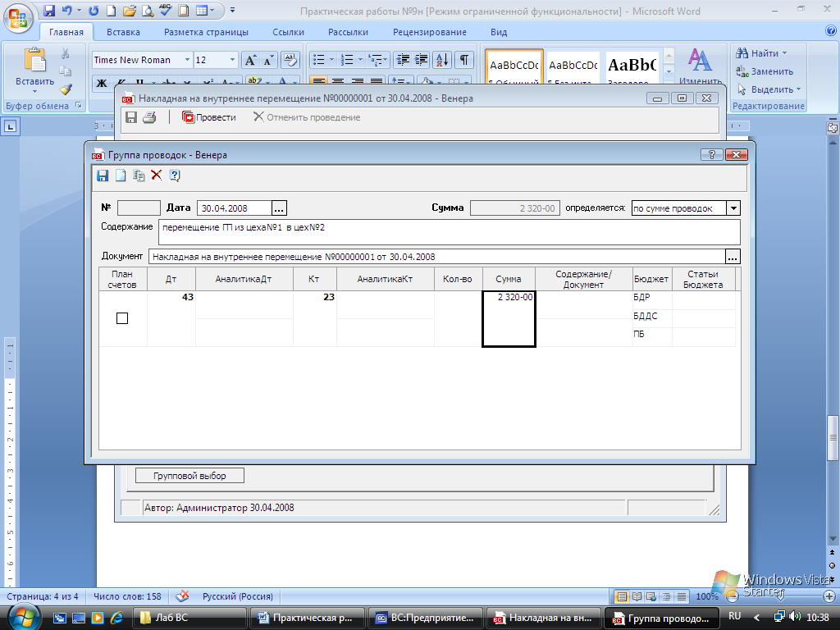Screen dimensions: 840x630
Task: Switch to Лаб ВС taskbar folder
Action: pyautogui.click(x=189, y=618)
